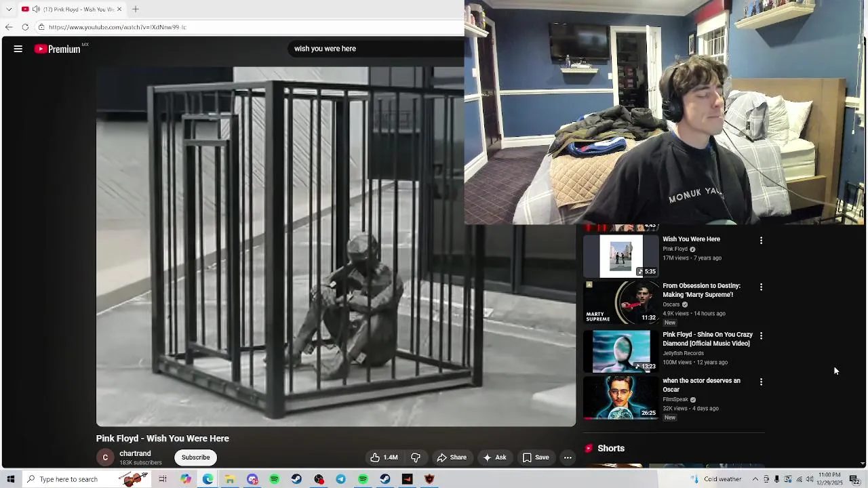Visit the Oscars channel from suggestion
868x488 pixels.
[x=671, y=304]
